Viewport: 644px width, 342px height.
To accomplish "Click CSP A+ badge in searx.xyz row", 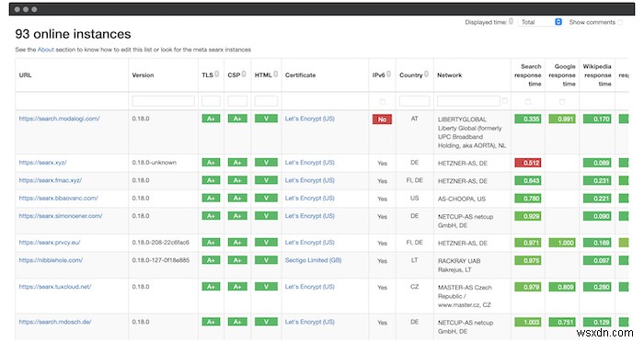I will point(237,163).
